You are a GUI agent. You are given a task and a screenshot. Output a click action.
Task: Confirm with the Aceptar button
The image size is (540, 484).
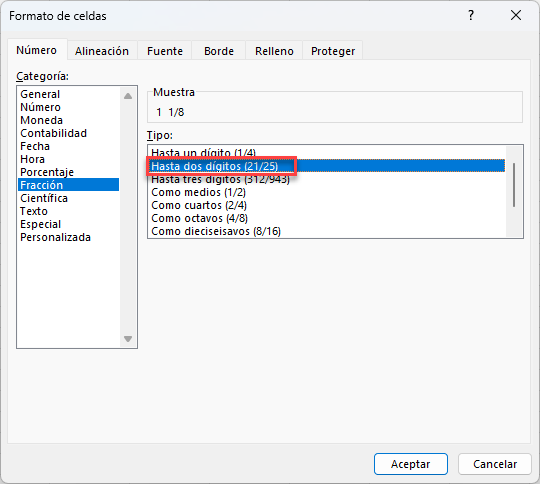[x=411, y=464]
